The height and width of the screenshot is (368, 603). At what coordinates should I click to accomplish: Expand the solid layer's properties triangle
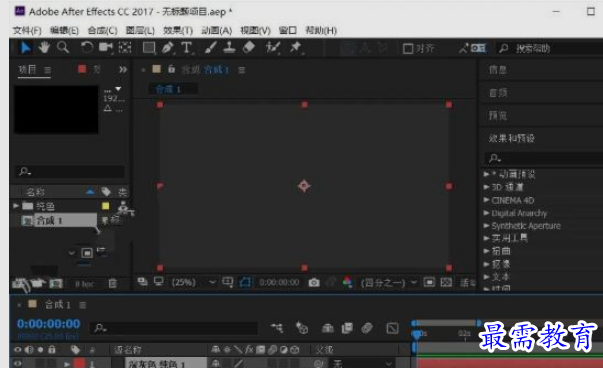pyautogui.click(x=67, y=363)
